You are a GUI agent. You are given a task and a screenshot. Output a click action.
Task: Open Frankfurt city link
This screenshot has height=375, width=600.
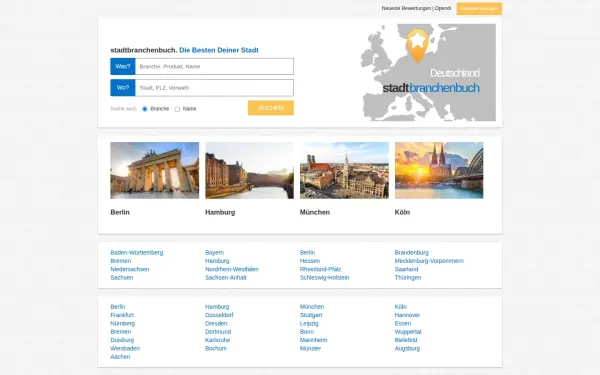click(122, 315)
